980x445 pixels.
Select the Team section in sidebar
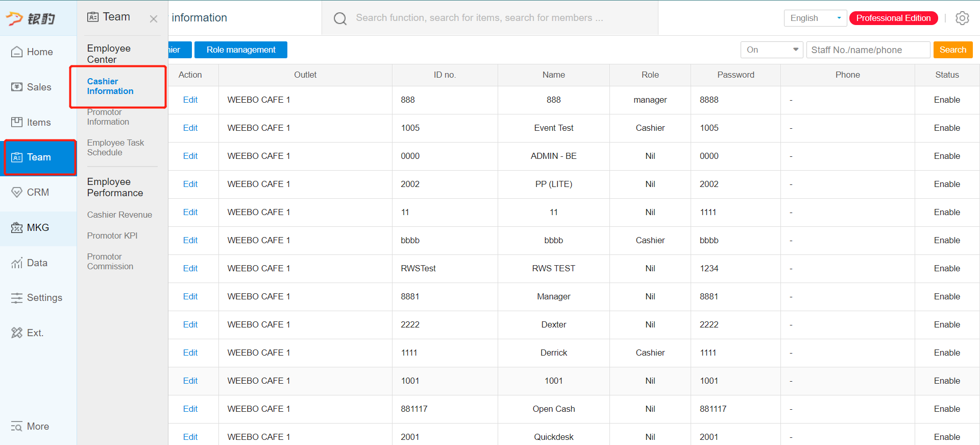(39, 157)
